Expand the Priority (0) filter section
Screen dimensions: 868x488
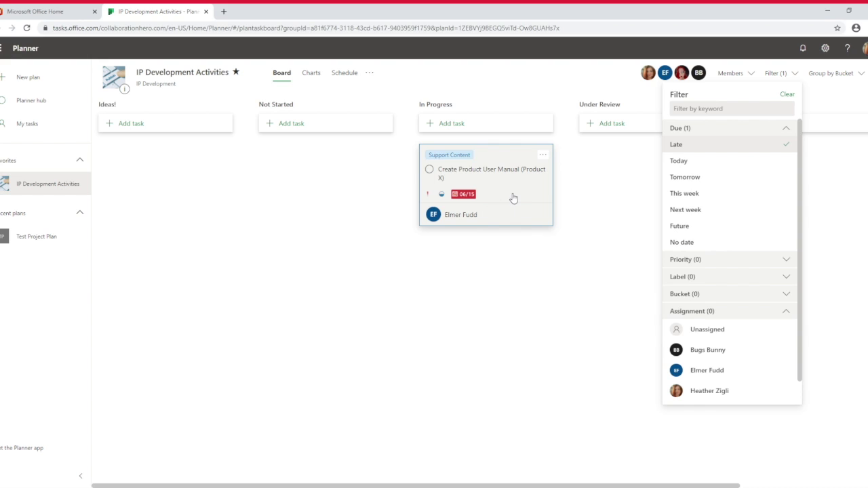730,260
